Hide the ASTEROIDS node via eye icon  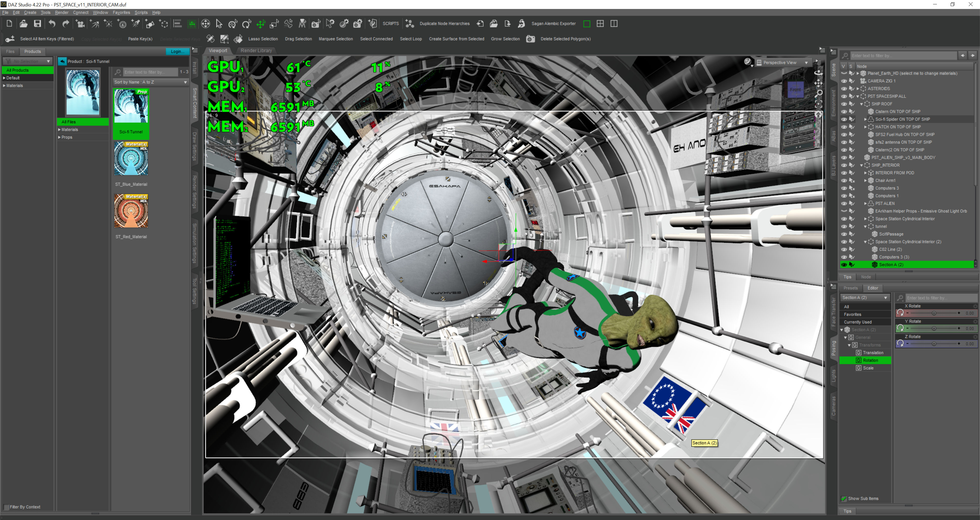pyautogui.click(x=844, y=89)
